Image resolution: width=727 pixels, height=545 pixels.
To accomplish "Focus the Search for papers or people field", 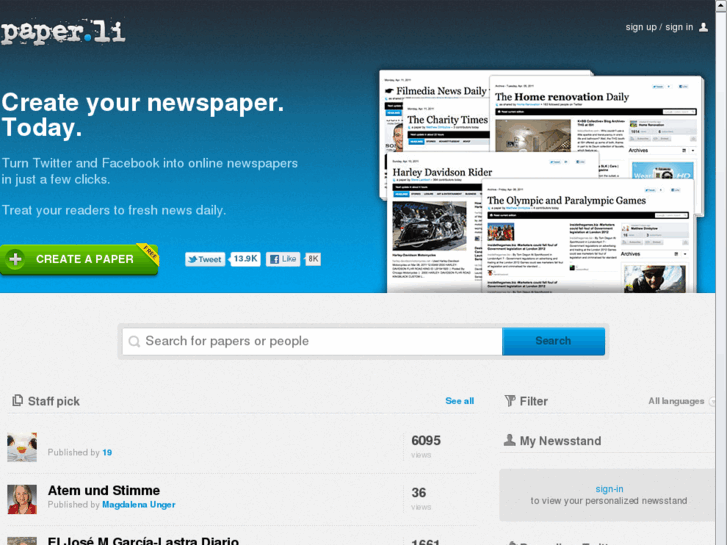I will [x=312, y=341].
